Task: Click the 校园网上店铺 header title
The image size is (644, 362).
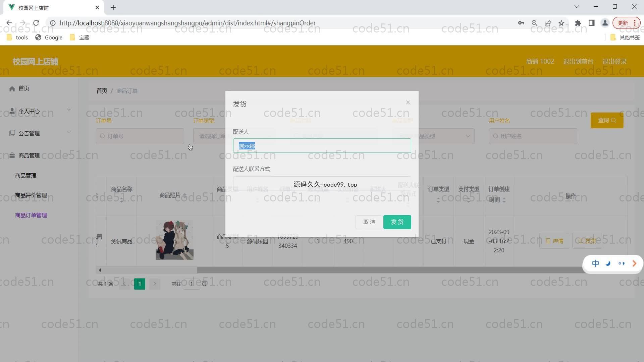Action: click(x=35, y=62)
